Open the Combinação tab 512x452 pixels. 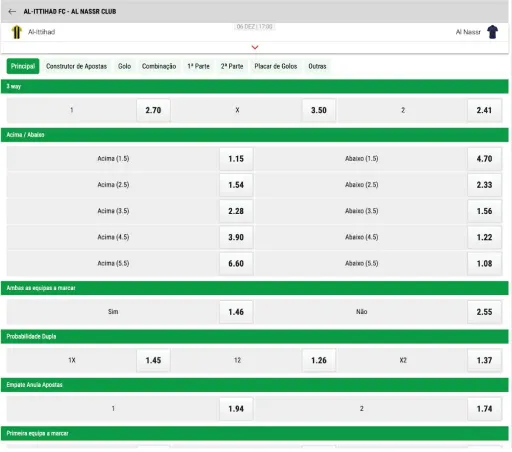pos(159,66)
